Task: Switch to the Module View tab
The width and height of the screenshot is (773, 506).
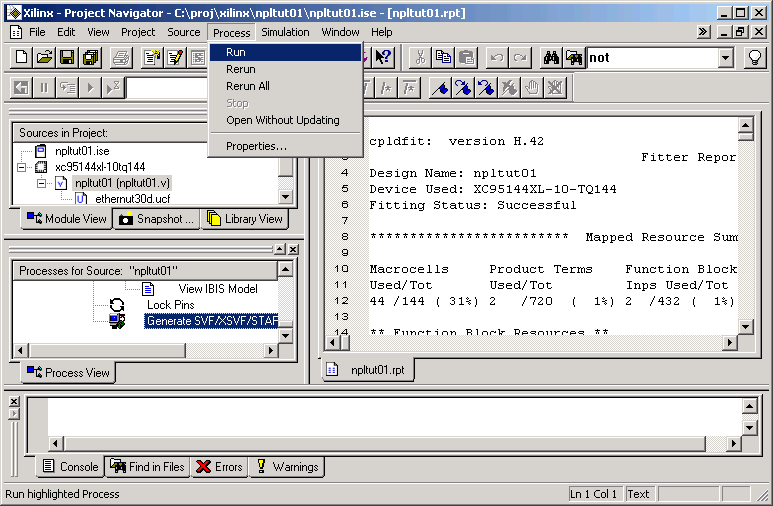Action: (x=67, y=218)
